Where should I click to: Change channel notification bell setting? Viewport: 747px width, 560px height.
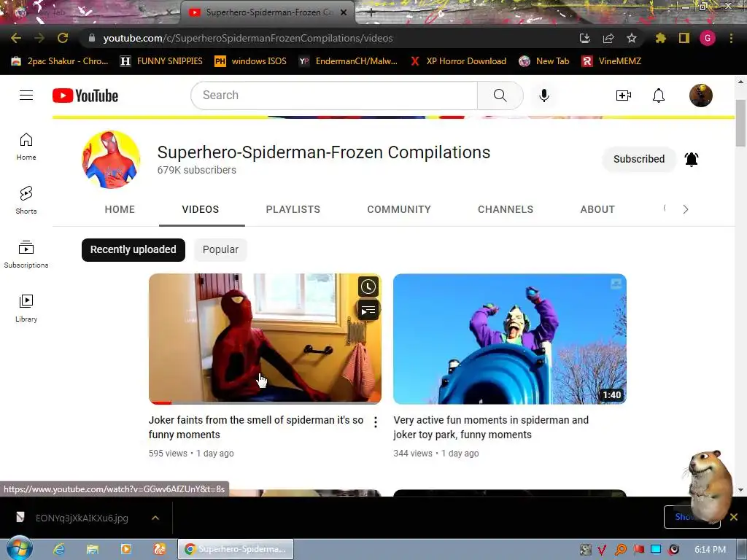(692, 159)
